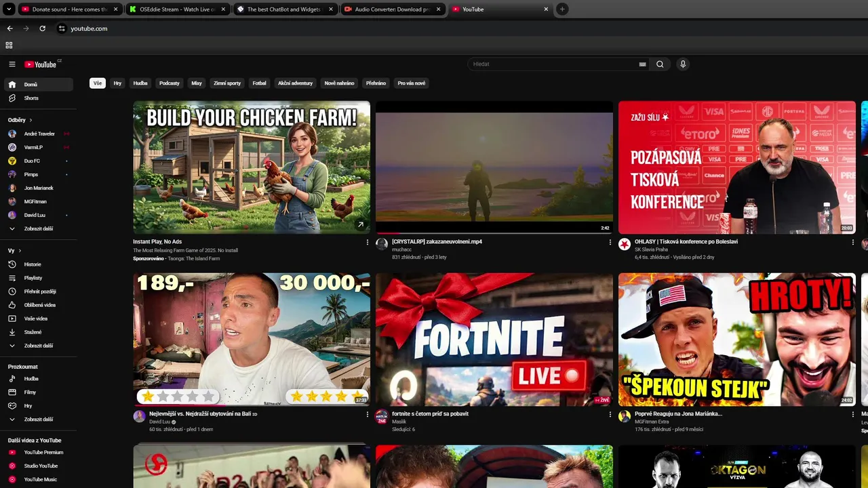Open VarmiLP subscription channel
The image size is (868, 488).
pyautogui.click(x=39, y=147)
